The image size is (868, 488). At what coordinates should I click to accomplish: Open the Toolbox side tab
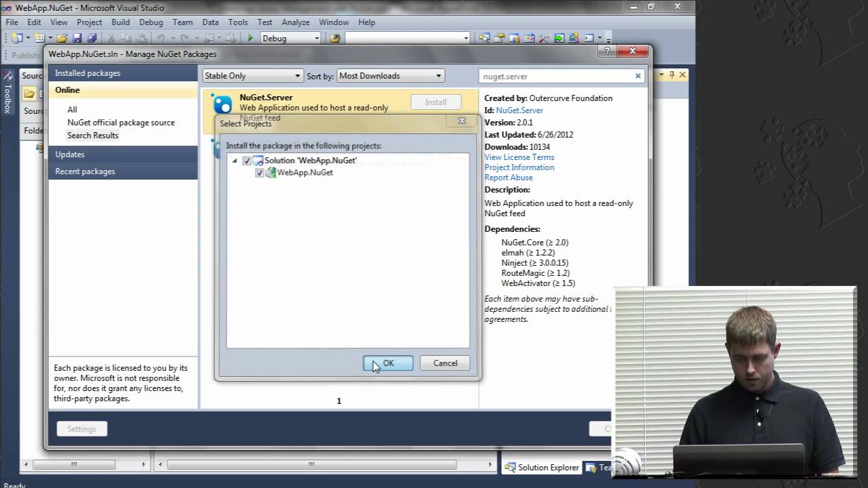click(7, 91)
